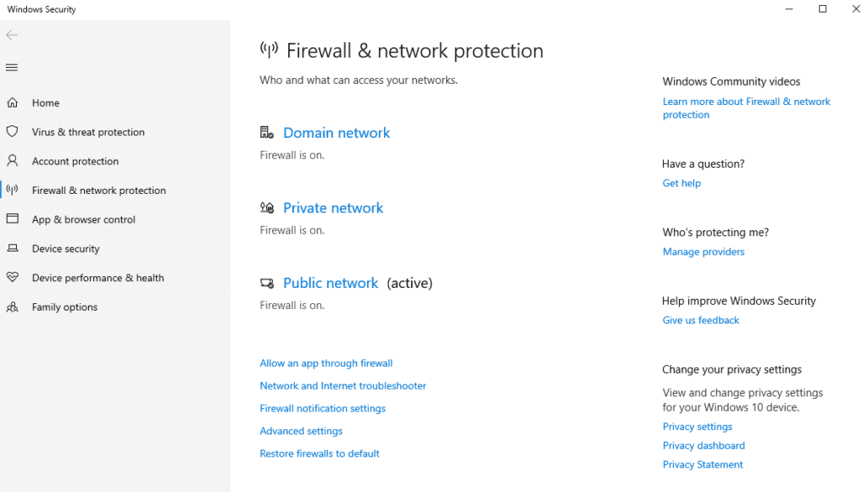Viewport: 868px width, 492px height.
Task: Click Allow an app through firewall
Action: [326, 363]
